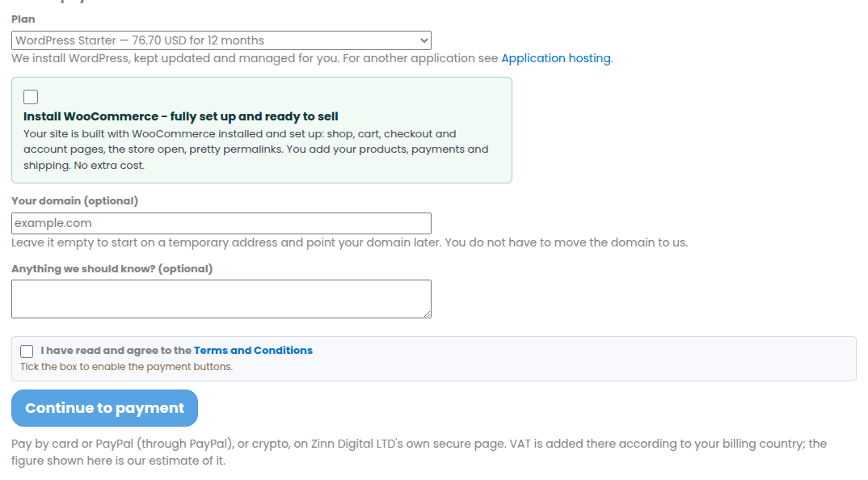This screenshot has width=868, height=480.
Task: Click the 'Leave it empty to start' help text
Action: [349, 242]
